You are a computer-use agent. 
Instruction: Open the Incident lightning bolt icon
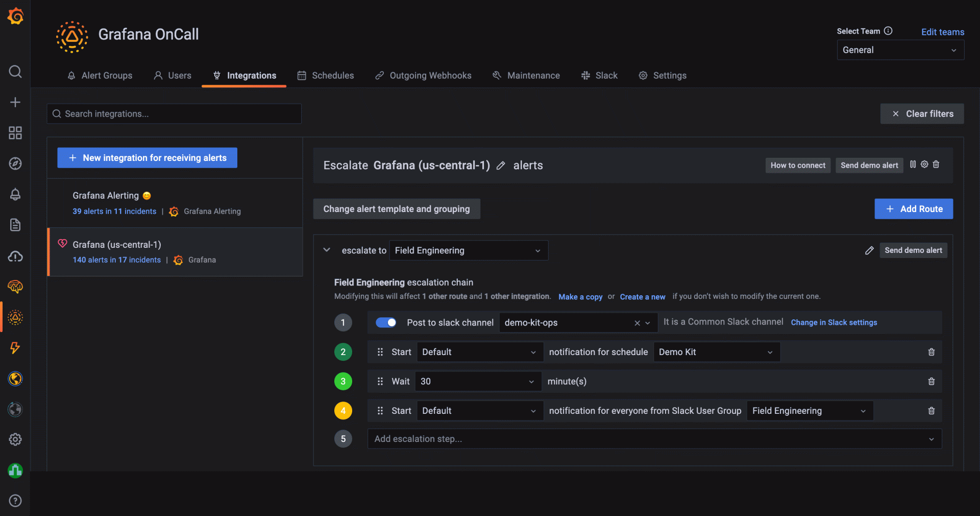pyautogui.click(x=15, y=348)
